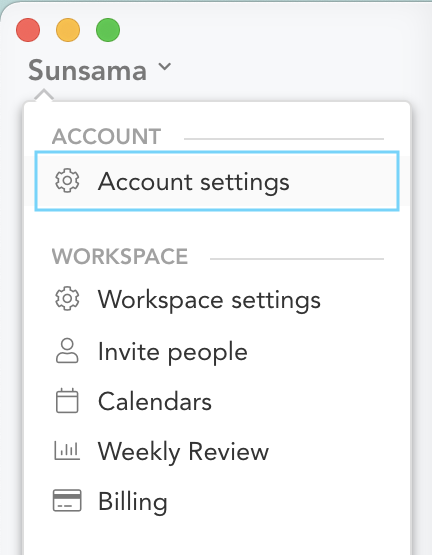Click the Calendars calendar icon
This screenshot has width=432, height=555.
pos(67,401)
